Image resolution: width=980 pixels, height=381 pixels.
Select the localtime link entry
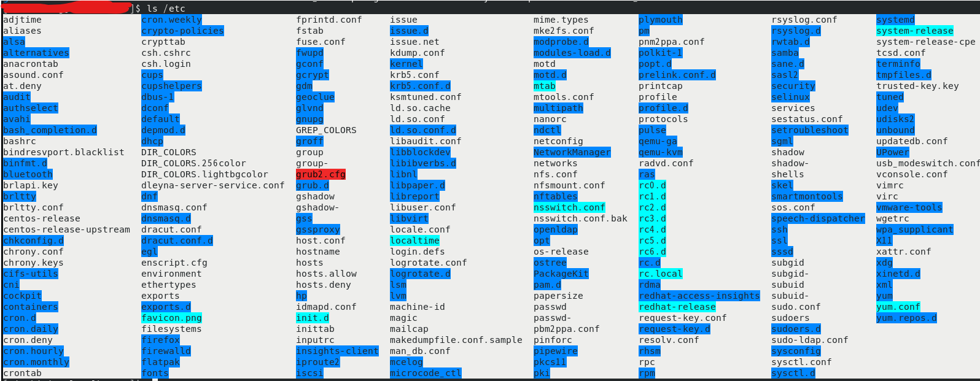(x=414, y=241)
